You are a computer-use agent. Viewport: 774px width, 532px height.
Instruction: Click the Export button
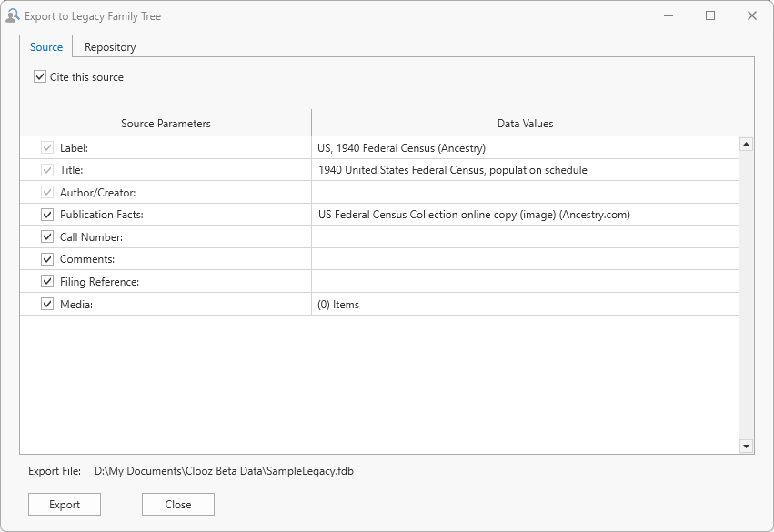pos(65,505)
